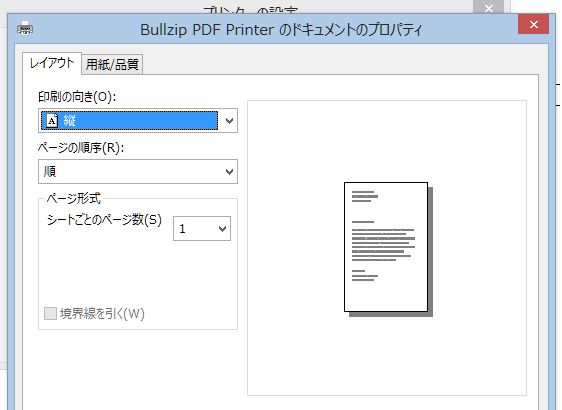Click the value 1 in pages per sheet
Screen dimensions: 562x410
pyautogui.click(x=182, y=229)
